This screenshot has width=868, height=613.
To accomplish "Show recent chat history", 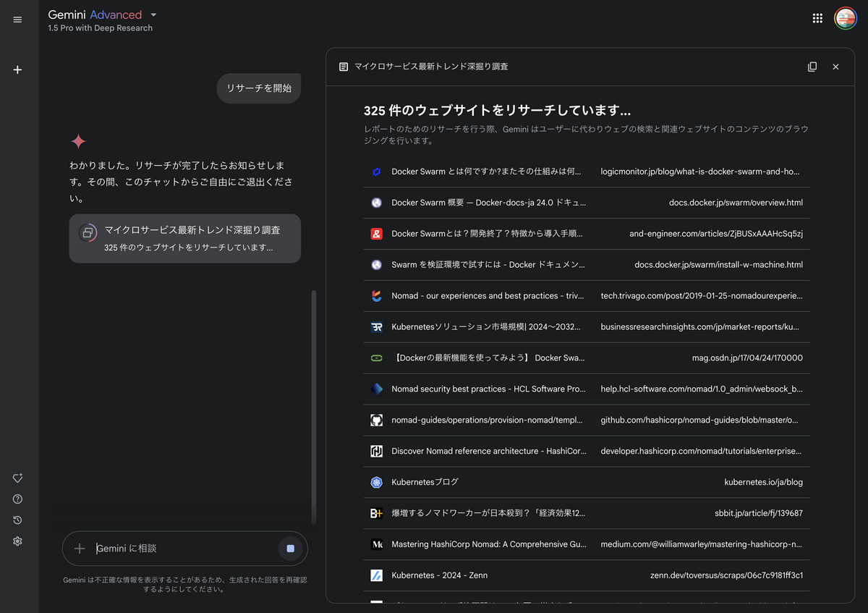I will [x=17, y=520].
